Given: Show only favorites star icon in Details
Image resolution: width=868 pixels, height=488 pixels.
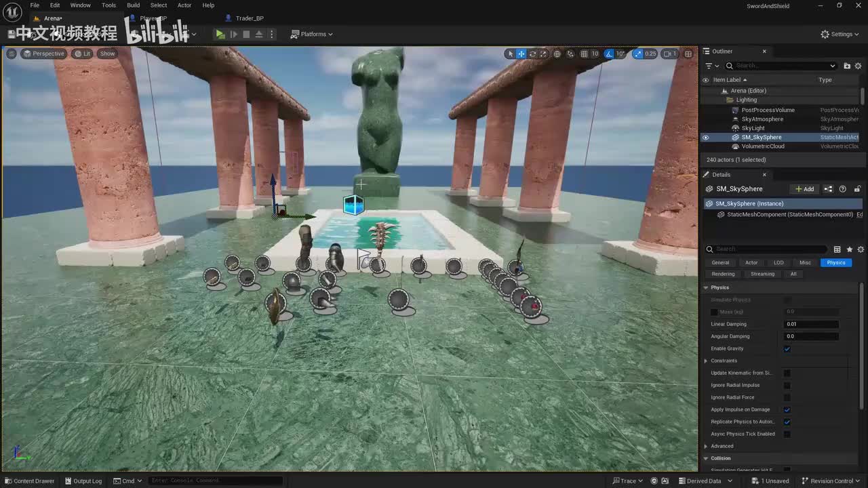Looking at the screenshot, I should (x=850, y=249).
